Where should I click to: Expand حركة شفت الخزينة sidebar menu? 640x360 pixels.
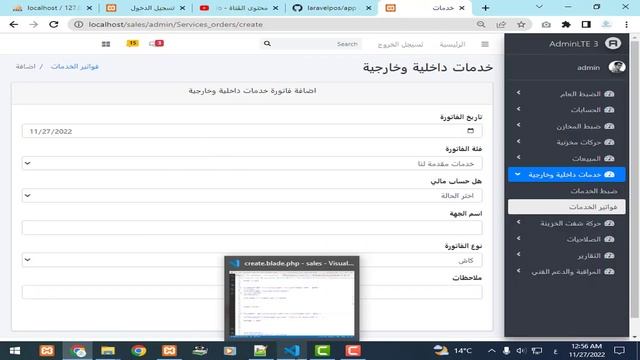click(567, 223)
